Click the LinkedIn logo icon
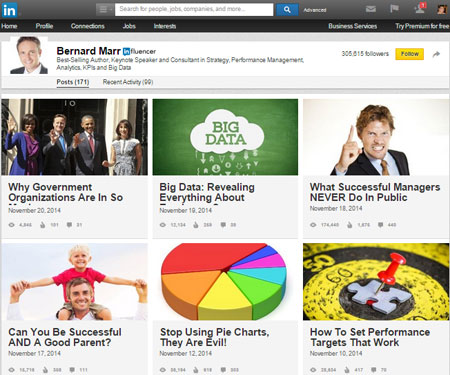450x375 pixels. [x=9, y=10]
